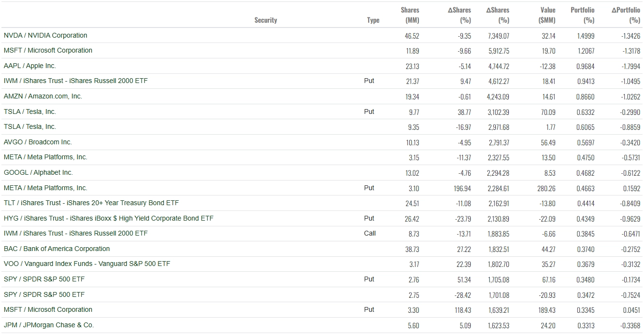Open IWM Russell 2000 ETF link in the Call row

(x=76, y=233)
